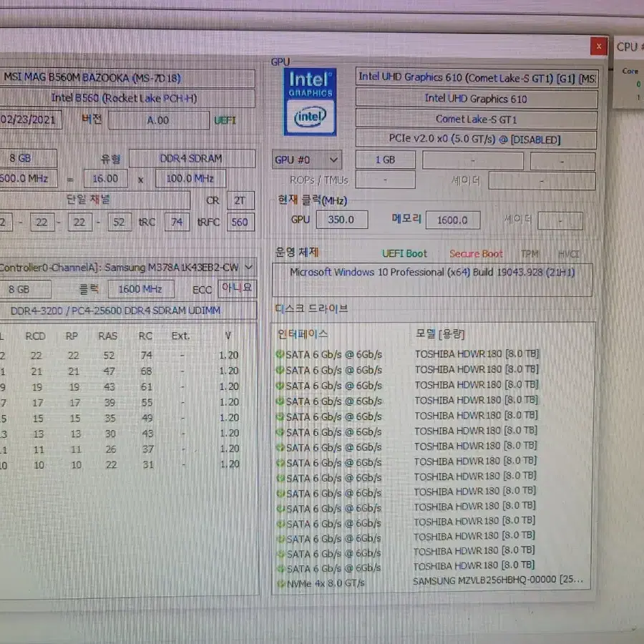Image resolution: width=644 pixels, height=644 pixels.
Task: Select the CR value 2T
Action: point(240,200)
